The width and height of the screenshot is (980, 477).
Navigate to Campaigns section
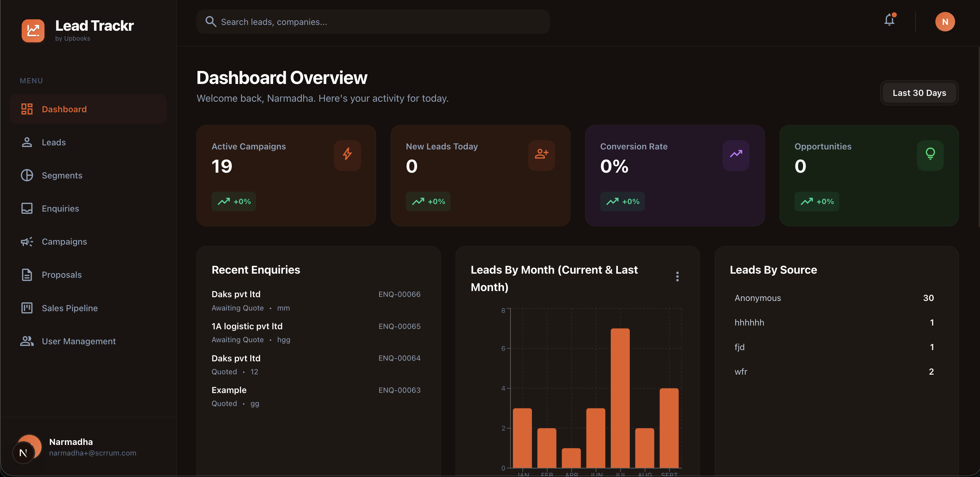pos(64,242)
